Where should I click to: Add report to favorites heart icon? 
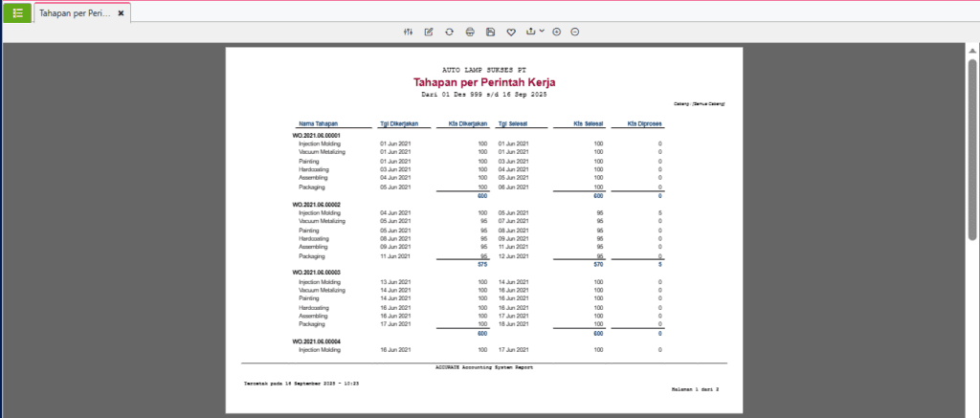pos(511,32)
